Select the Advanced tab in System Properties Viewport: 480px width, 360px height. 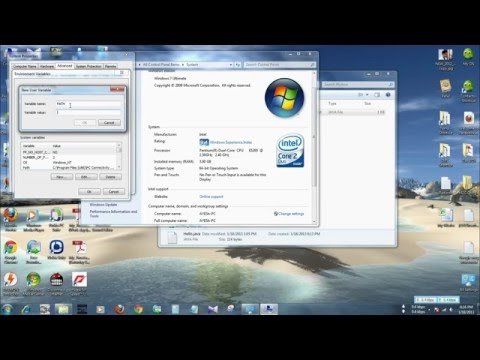[65, 66]
